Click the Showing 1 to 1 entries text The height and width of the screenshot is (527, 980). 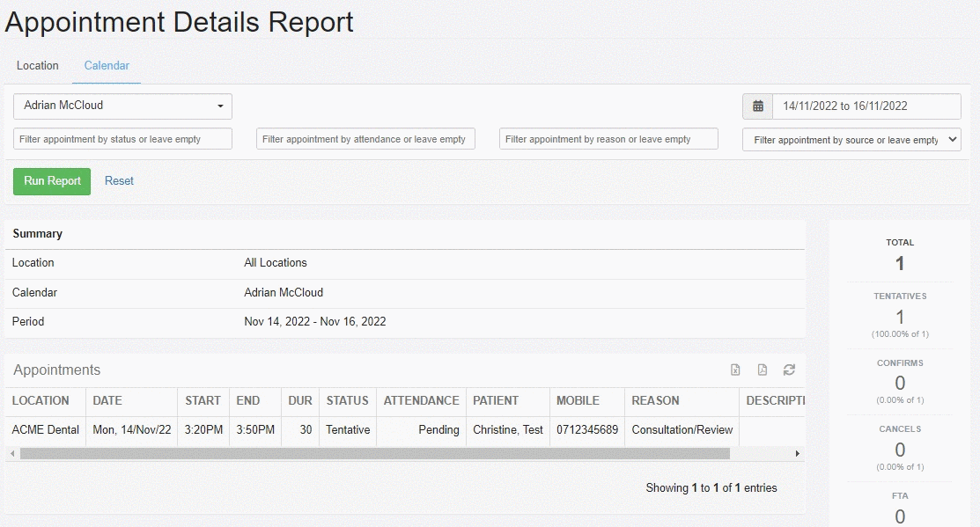(711, 488)
